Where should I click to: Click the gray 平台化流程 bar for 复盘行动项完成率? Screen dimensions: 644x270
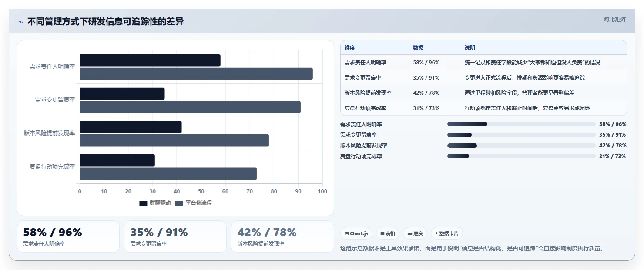(x=168, y=173)
